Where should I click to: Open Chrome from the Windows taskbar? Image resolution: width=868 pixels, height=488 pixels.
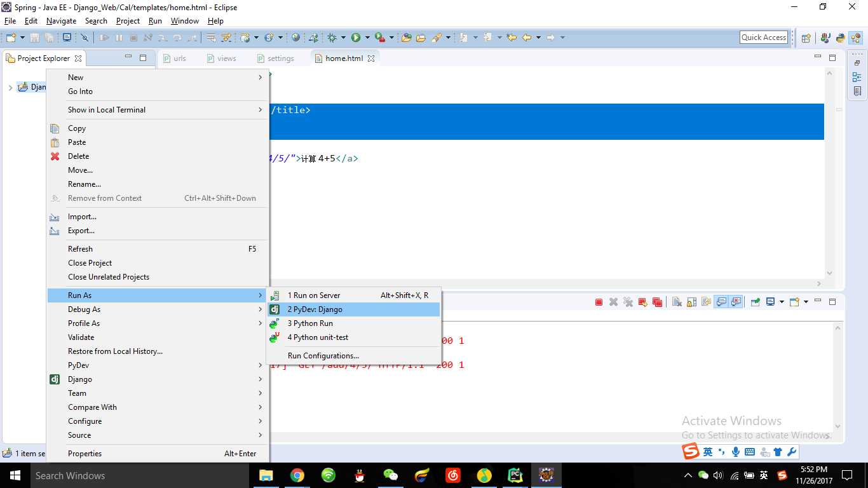tap(297, 475)
